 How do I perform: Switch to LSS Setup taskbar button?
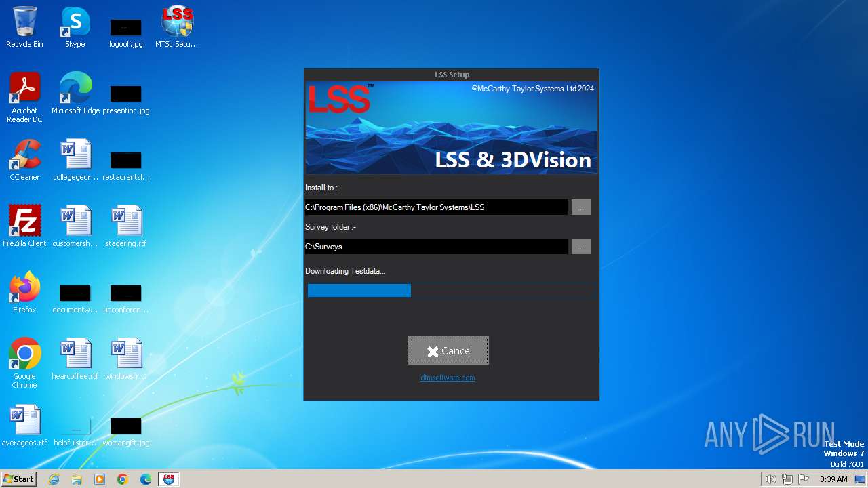point(169,479)
